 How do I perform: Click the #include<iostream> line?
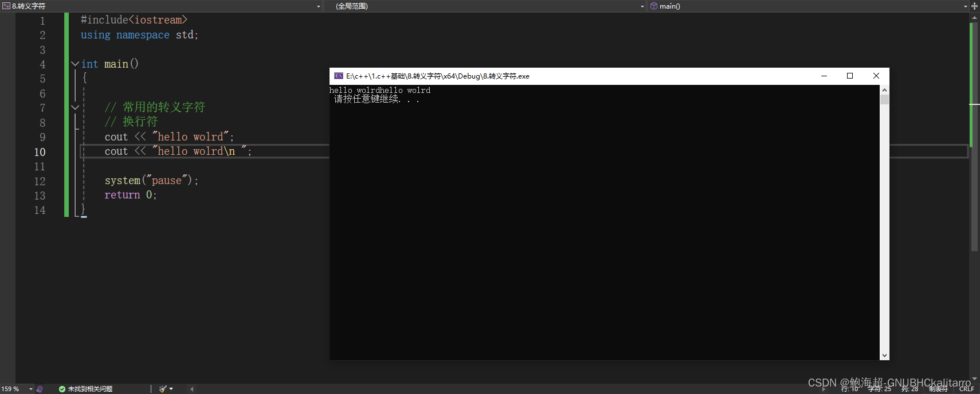click(x=134, y=20)
